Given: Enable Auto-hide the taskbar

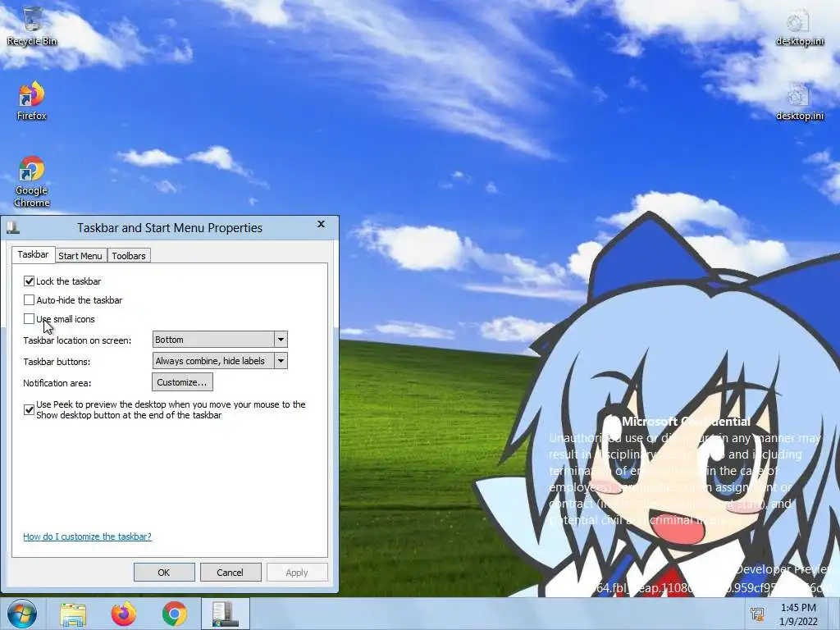Looking at the screenshot, I should 29,300.
